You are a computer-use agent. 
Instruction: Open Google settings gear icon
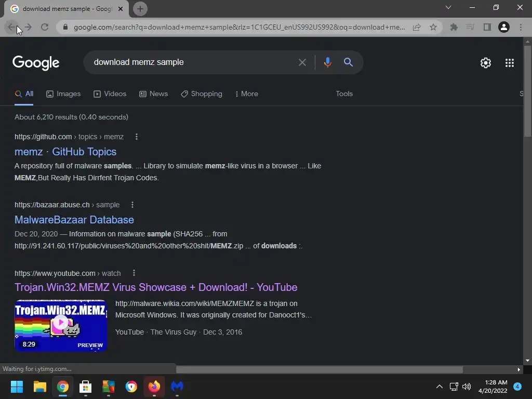[486, 63]
